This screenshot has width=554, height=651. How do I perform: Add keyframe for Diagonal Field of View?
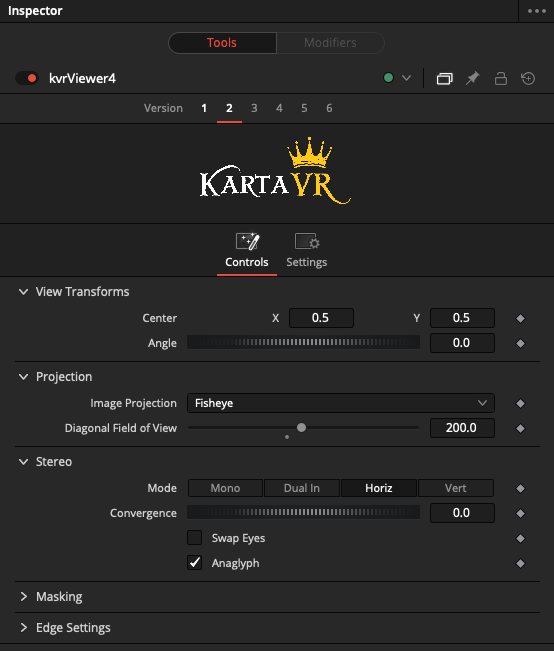tap(520, 428)
